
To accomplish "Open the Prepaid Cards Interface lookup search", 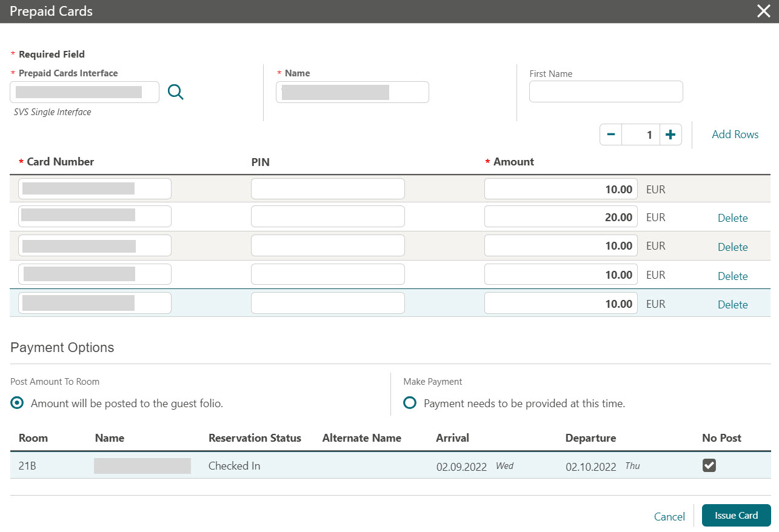I will click(x=175, y=91).
